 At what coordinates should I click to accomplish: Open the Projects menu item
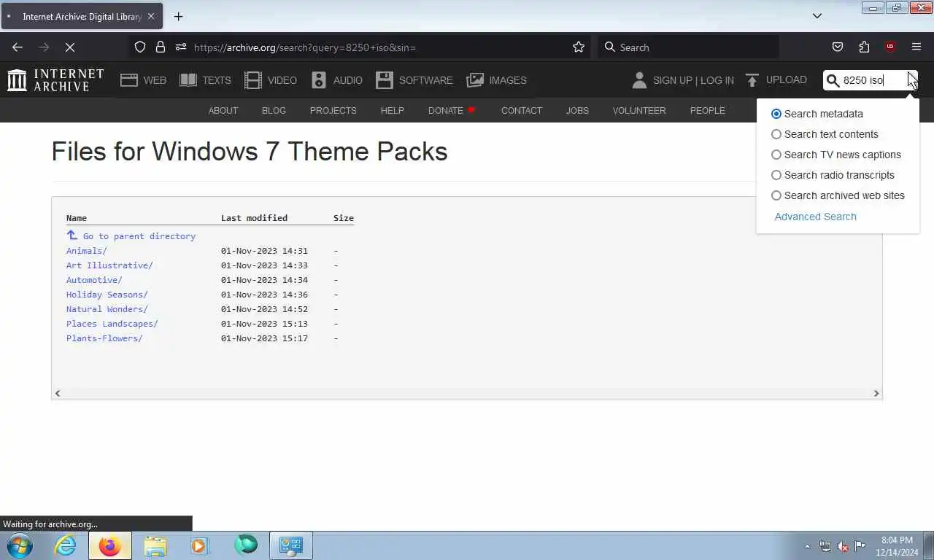tap(333, 111)
